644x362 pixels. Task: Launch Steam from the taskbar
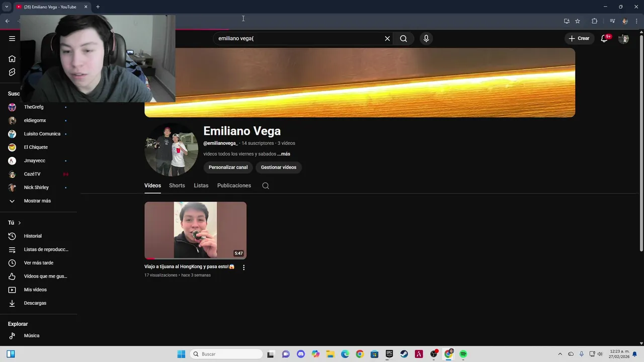404,354
